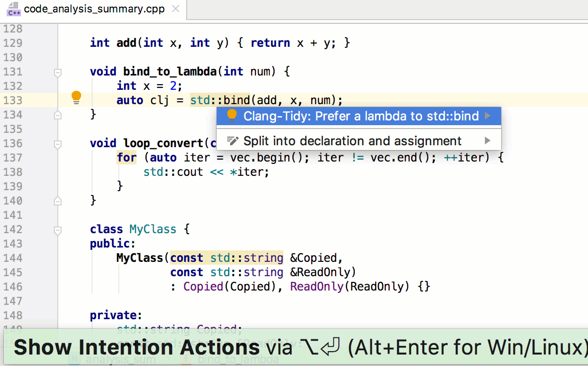Expand the Clang-Tidy lambda suggestion submenu arrow
The image size is (588, 366).
point(487,116)
